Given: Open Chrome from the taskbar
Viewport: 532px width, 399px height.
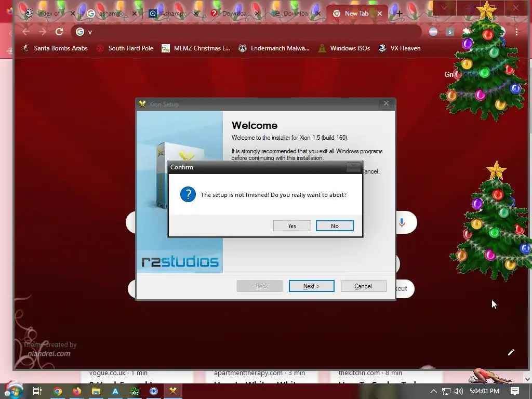Looking at the screenshot, I should [x=58, y=391].
